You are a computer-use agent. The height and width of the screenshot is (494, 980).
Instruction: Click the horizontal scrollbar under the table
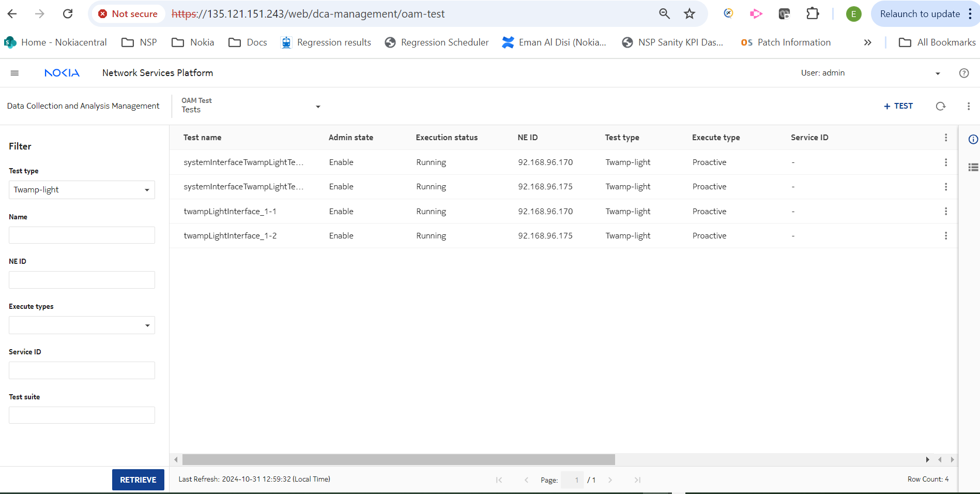(398, 459)
